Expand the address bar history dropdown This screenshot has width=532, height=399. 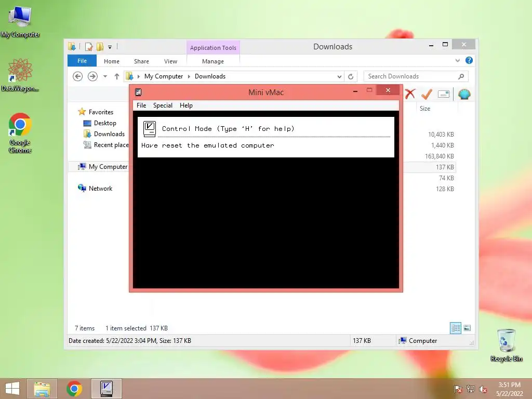pyautogui.click(x=339, y=77)
